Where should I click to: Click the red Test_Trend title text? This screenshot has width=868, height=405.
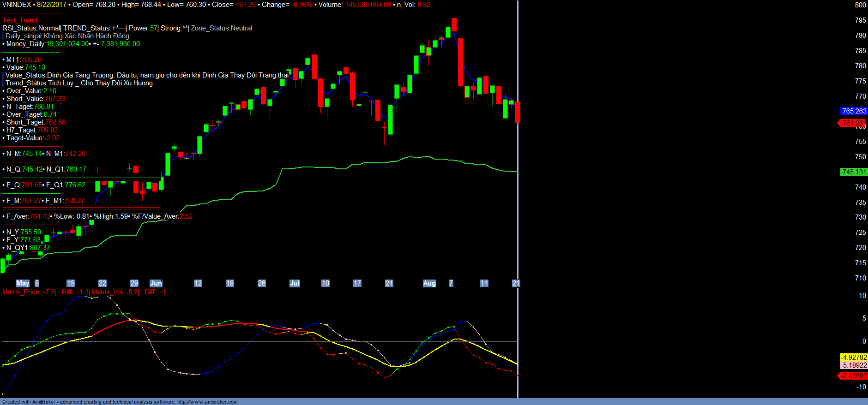[x=20, y=20]
